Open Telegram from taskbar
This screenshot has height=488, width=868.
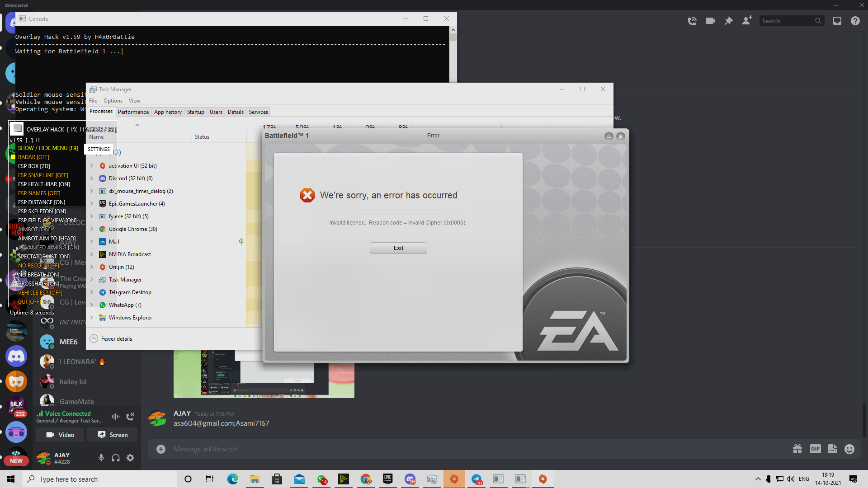coord(476,479)
